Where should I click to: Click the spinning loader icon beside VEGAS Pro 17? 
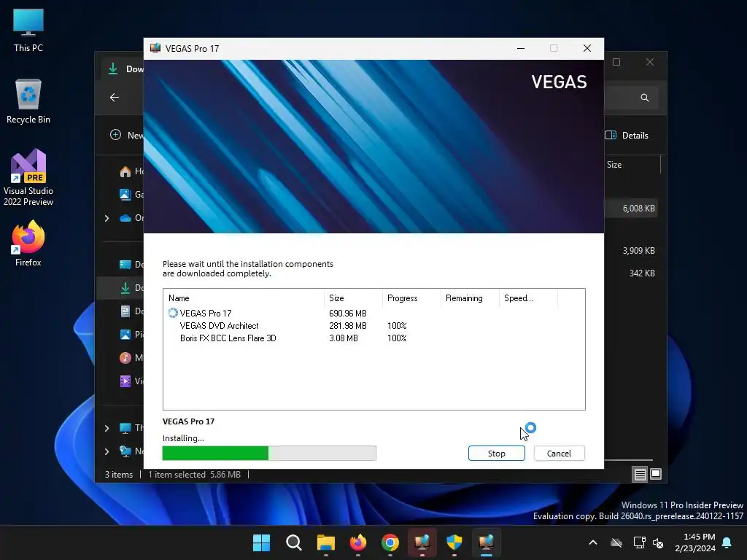pyautogui.click(x=172, y=313)
